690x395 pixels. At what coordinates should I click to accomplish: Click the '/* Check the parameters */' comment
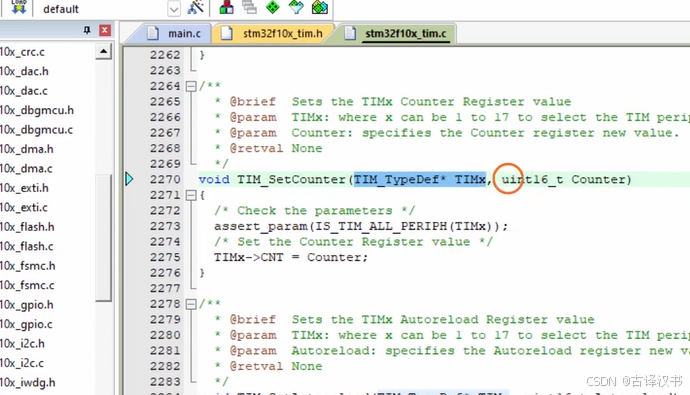(x=315, y=211)
